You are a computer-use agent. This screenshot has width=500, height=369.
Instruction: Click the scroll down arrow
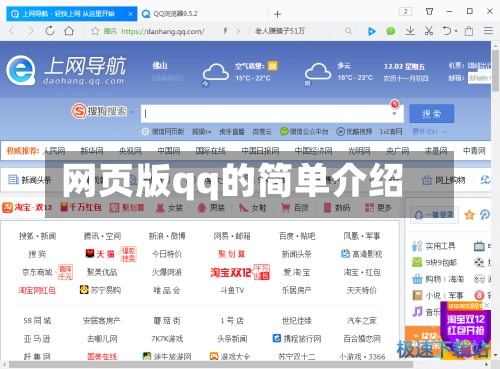pyautogui.click(x=495, y=355)
